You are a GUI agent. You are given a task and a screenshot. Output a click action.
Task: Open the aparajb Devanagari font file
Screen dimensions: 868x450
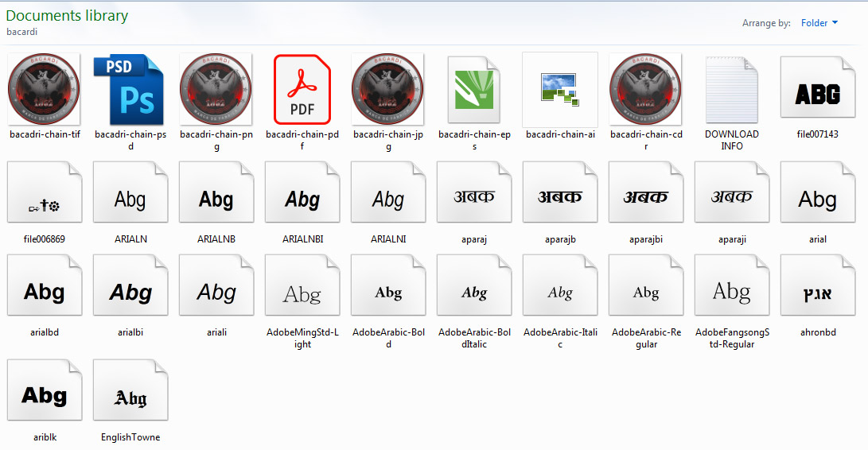560,198
